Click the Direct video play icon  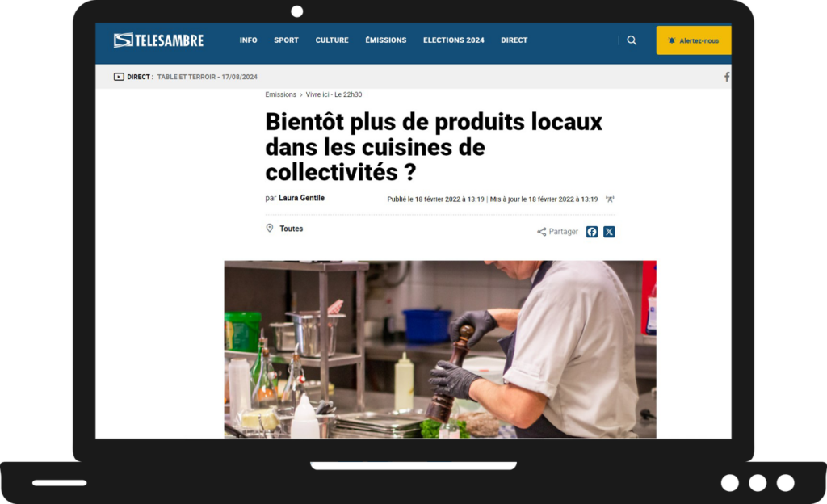point(119,77)
